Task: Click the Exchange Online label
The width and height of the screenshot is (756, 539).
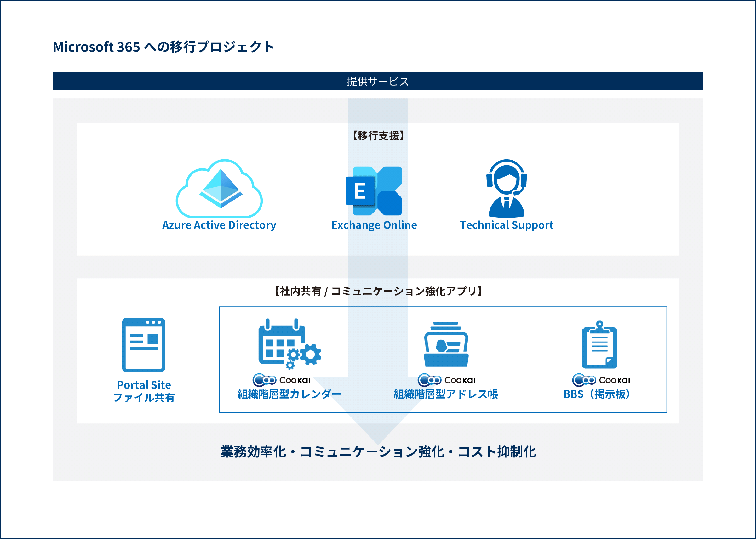Action: coord(374,225)
